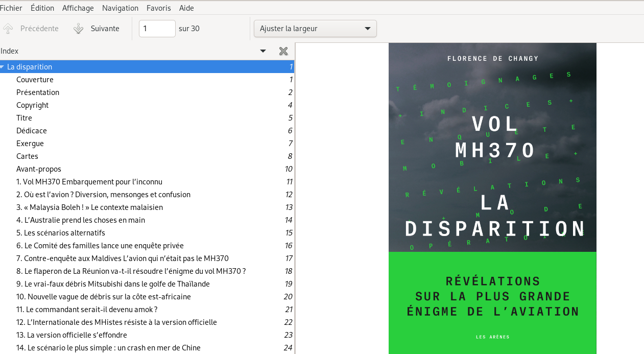Screen dimensions: 644x354
Task: Click the "sur 30" page count label
Action: [189, 29]
